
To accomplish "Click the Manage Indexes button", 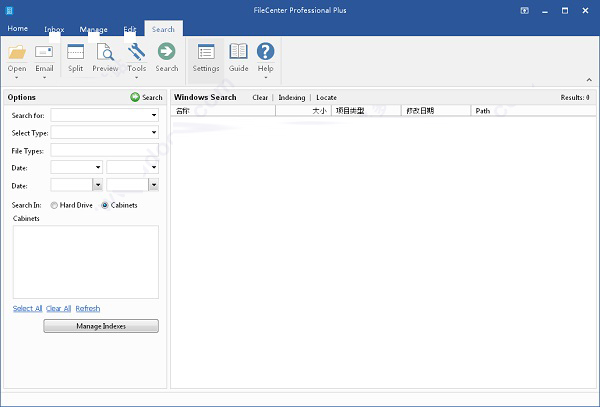I will tap(100, 326).
